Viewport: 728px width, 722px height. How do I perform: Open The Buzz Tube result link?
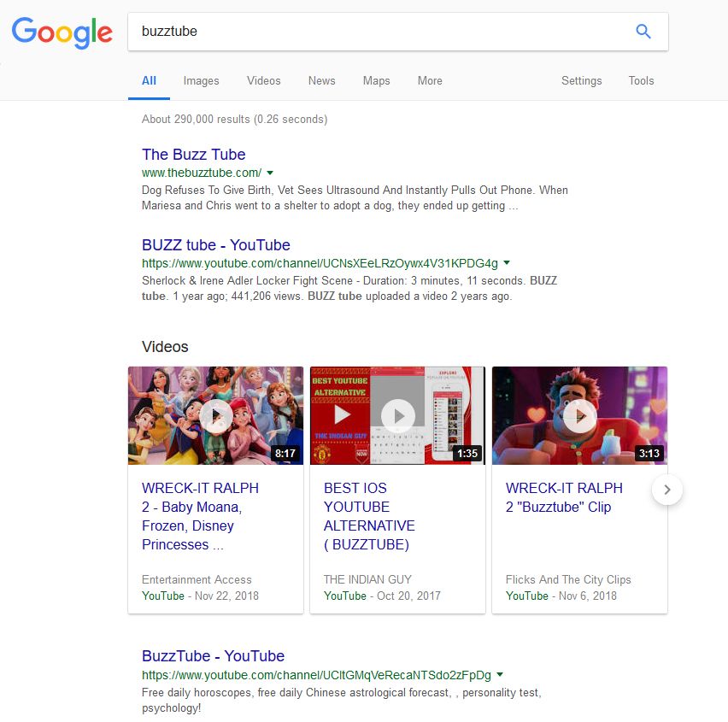[x=194, y=154]
